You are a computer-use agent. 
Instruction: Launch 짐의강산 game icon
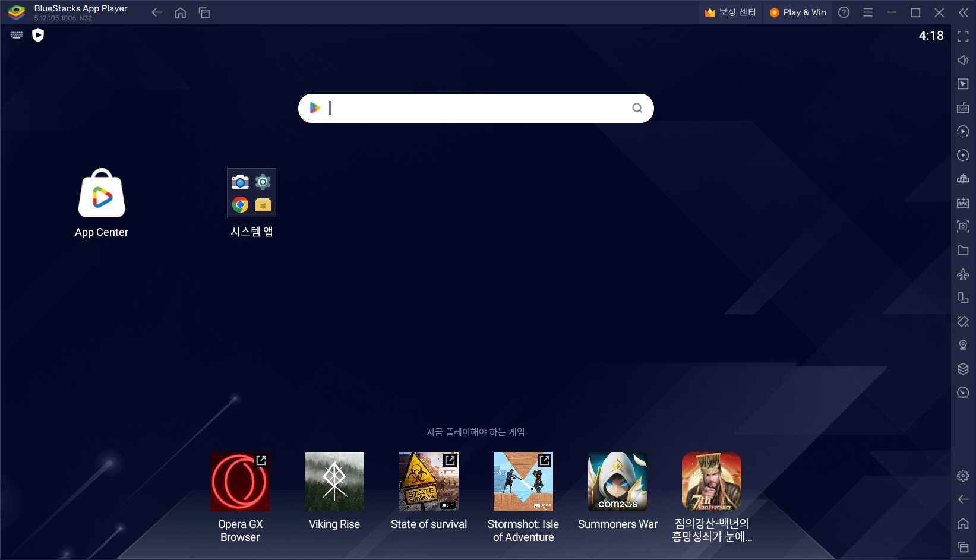point(712,482)
